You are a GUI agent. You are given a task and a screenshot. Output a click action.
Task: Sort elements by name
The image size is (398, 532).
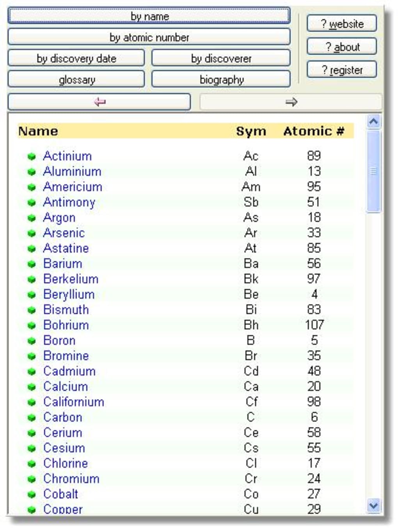point(149,16)
